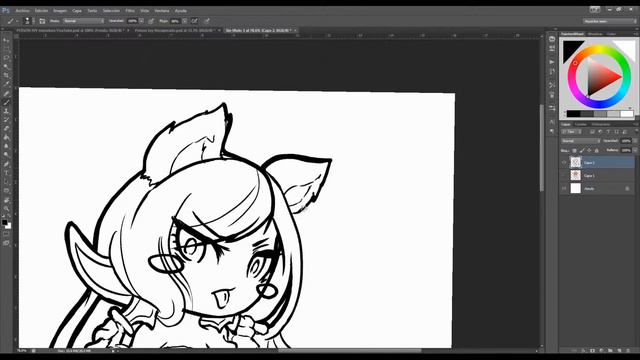This screenshot has width=640, height=360.
Task: Expand the Flow slider arrow
Action: [184, 21]
